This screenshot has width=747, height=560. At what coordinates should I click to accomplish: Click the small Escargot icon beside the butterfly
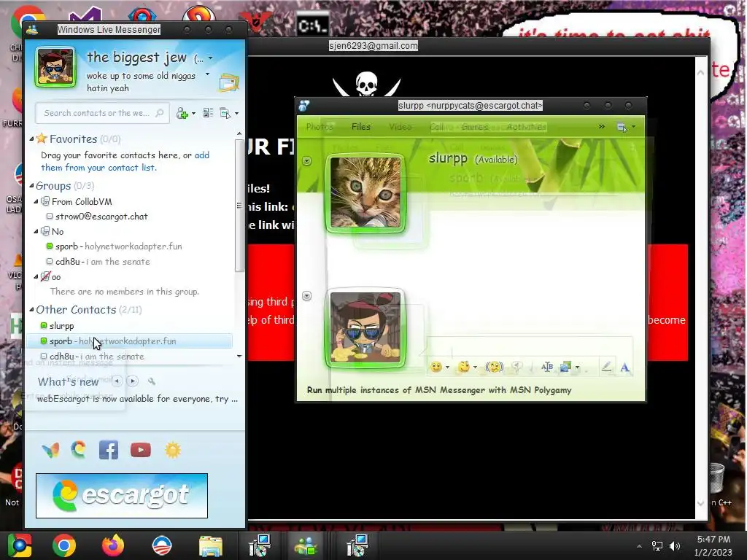79,449
